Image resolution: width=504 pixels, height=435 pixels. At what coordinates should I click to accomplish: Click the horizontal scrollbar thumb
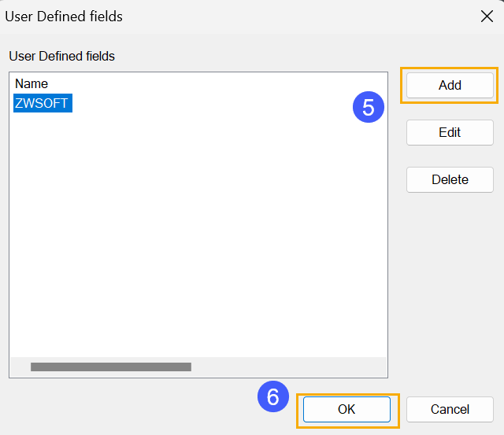pos(111,367)
